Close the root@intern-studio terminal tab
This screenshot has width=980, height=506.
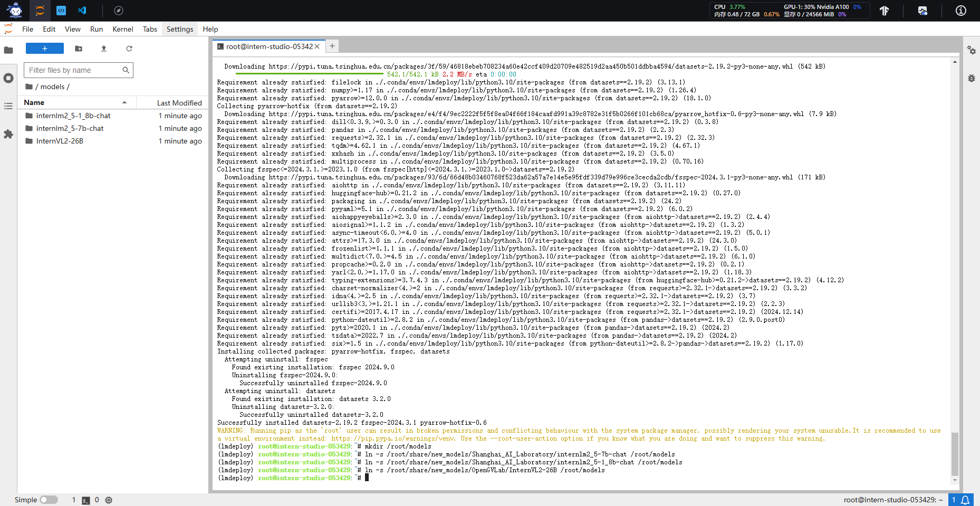coord(318,46)
